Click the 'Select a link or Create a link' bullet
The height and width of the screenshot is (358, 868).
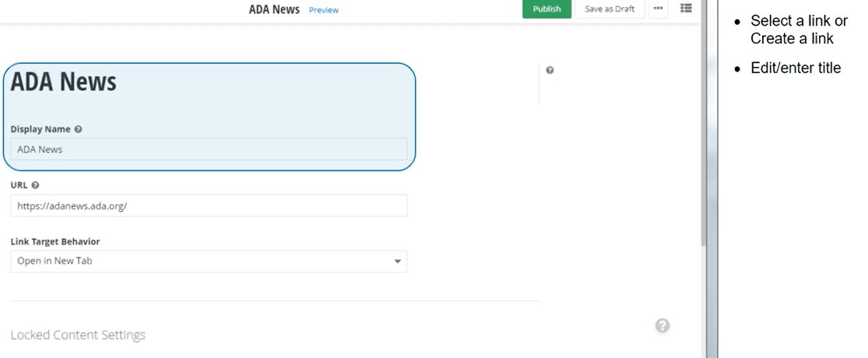click(x=799, y=30)
